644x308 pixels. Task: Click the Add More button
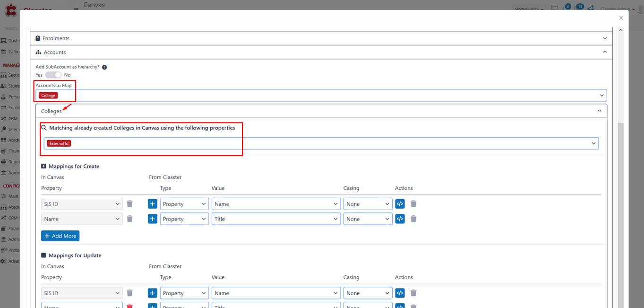point(60,236)
